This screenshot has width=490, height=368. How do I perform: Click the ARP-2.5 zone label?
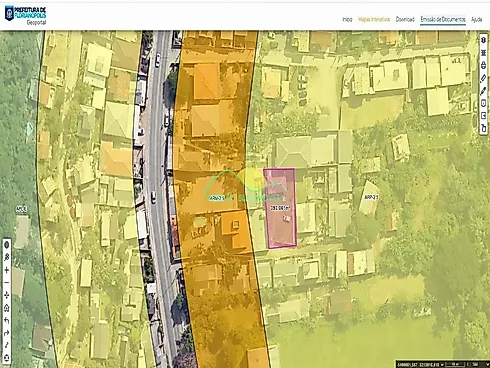pyautogui.click(x=371, y=197)
